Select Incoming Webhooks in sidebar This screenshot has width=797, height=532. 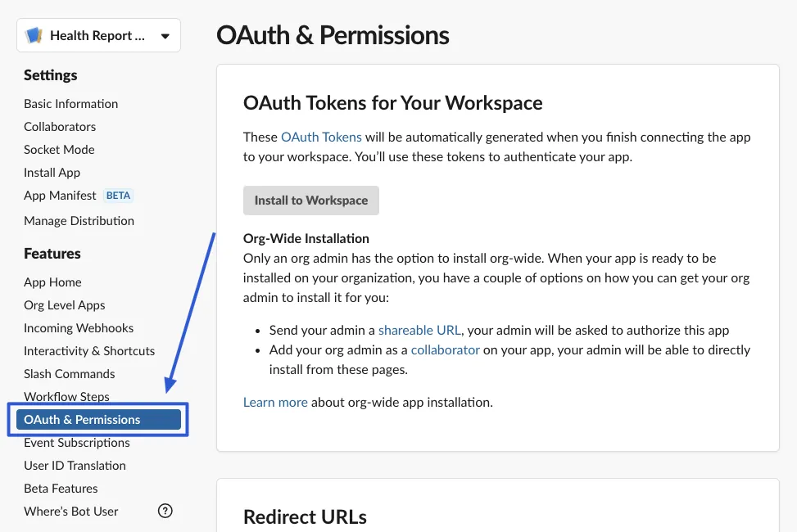(79, 328)
